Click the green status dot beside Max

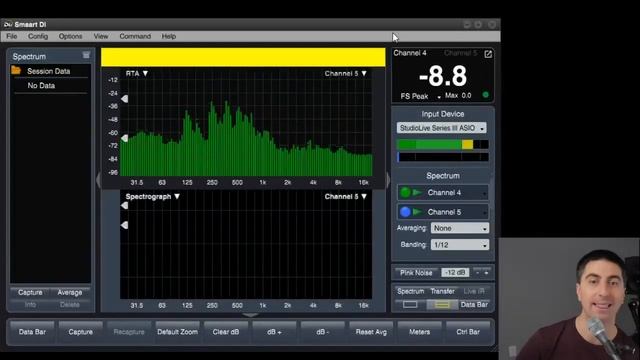[485, 95]
